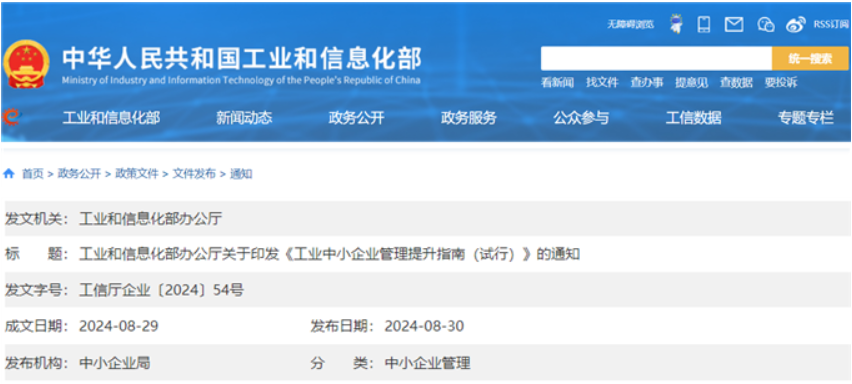Click the 无障碍浏览 link
852x384 pixels.
pos(630,24)
